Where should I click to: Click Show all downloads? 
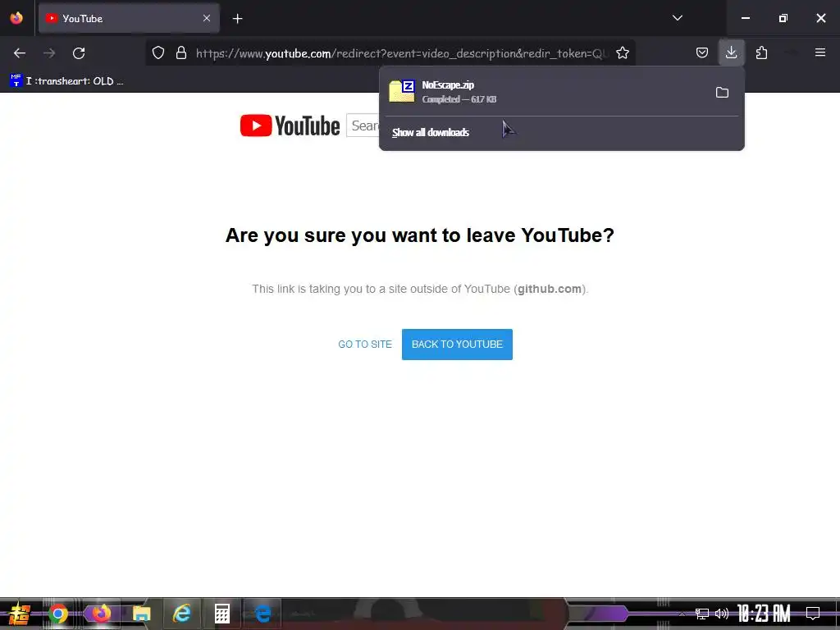pyautogui.click(x=430, y=132)
